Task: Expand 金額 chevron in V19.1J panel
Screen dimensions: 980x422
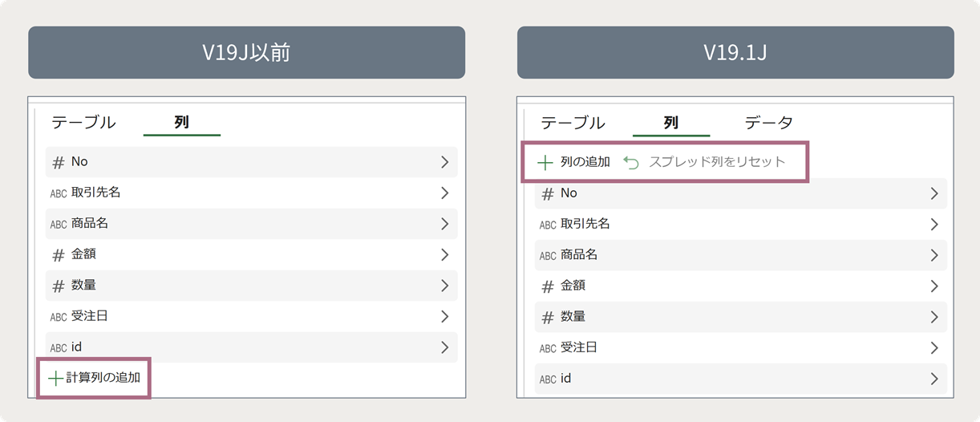Action: pyautogui.click(x=933, y=286)
